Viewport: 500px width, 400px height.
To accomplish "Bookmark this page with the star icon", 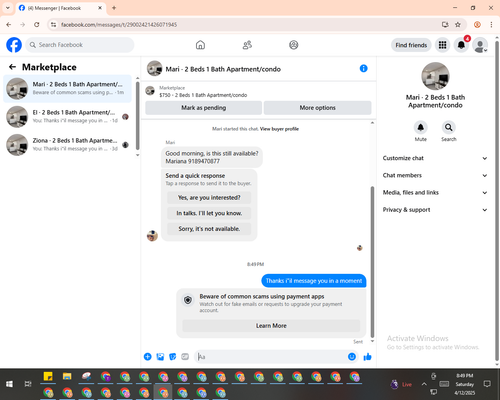I will [458, 25].
